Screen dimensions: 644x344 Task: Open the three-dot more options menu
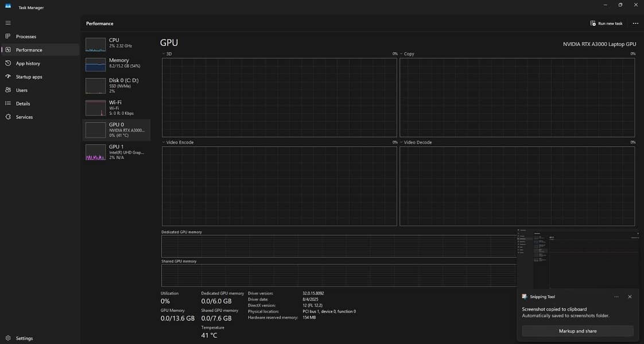(x=635, y=24)
